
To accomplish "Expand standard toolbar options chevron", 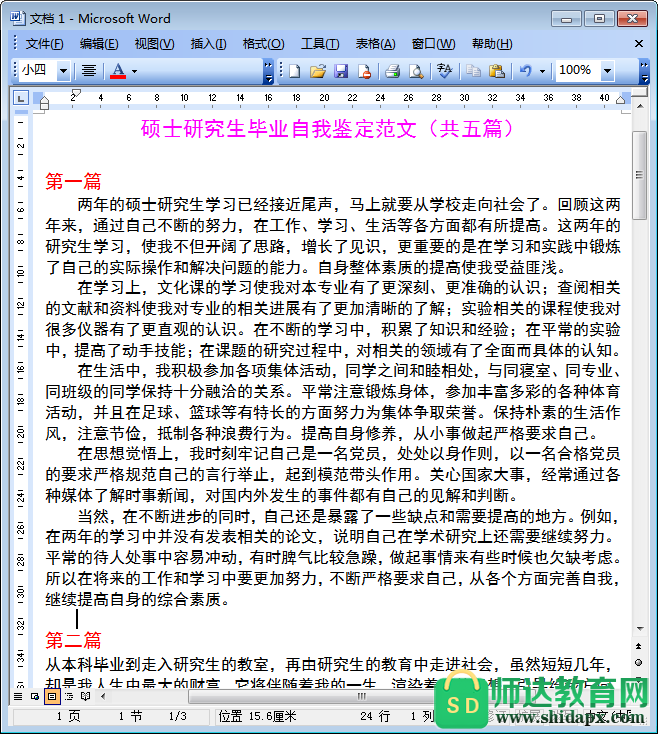I will point(644,71).
